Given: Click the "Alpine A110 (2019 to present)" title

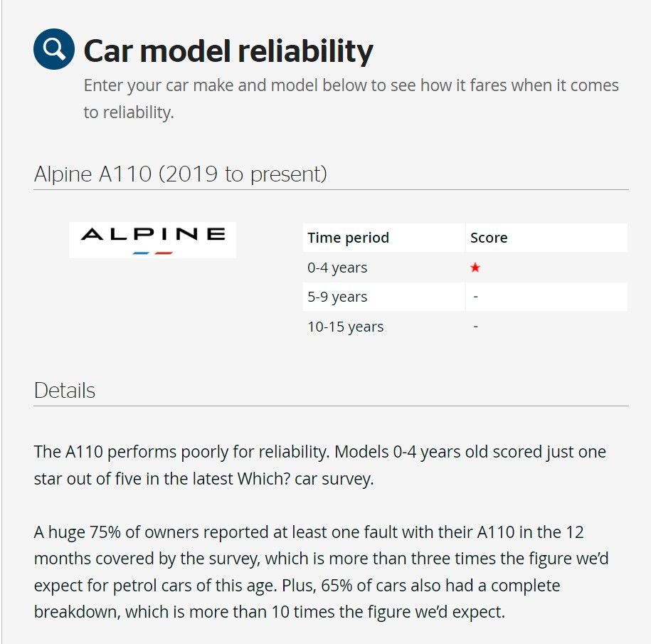Looking at the screenshot, I should point(181,174).
